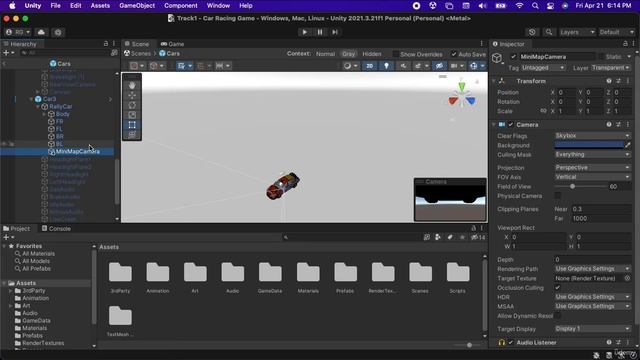Collapse the Car3 tree item

pos(31,99)
